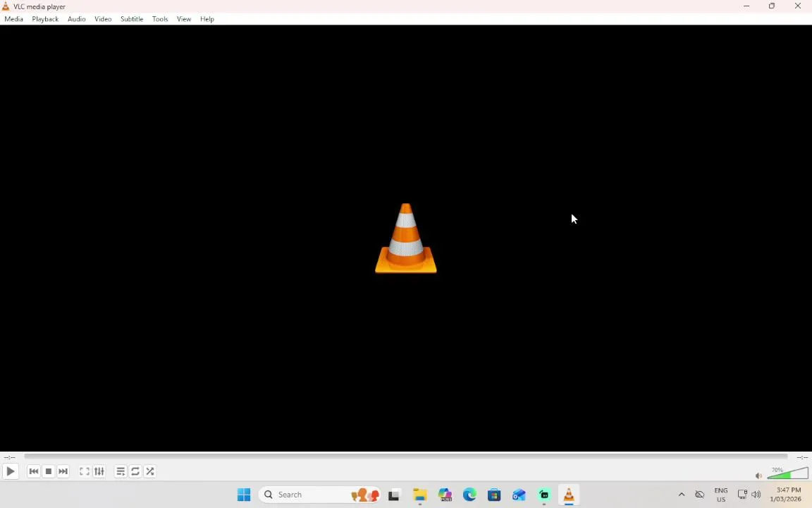
Task: Open the Playback menu
Action: point(45,18)
